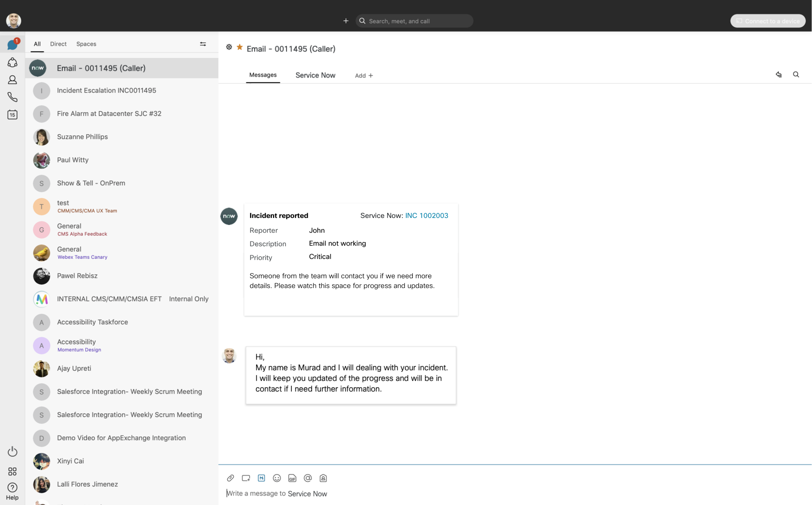Open the test space of CMM/CMS/CMA UX Team

click(x=122, y=206)
